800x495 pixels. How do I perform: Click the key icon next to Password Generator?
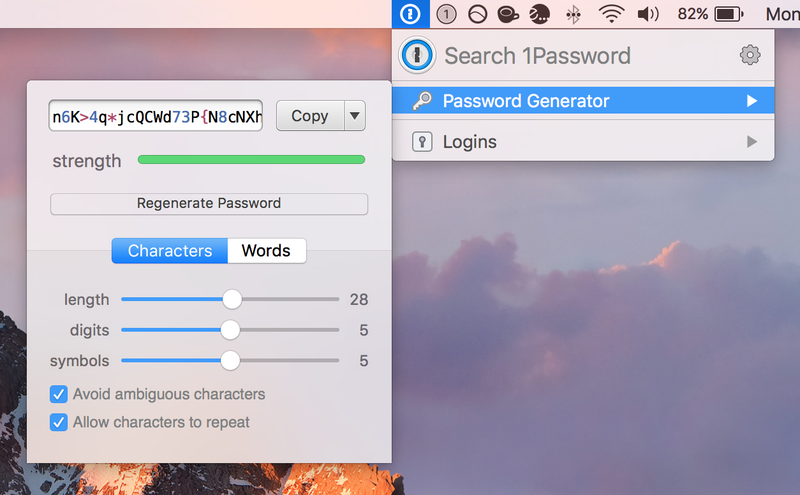[x=422, y=101]
